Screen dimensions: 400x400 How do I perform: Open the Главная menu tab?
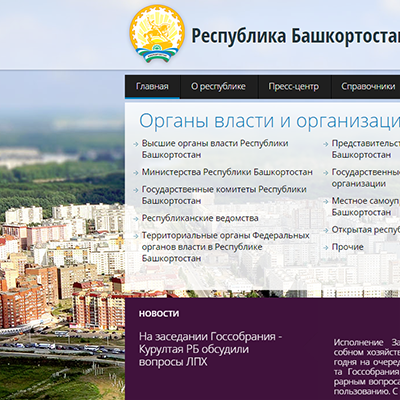click(152, 87)
